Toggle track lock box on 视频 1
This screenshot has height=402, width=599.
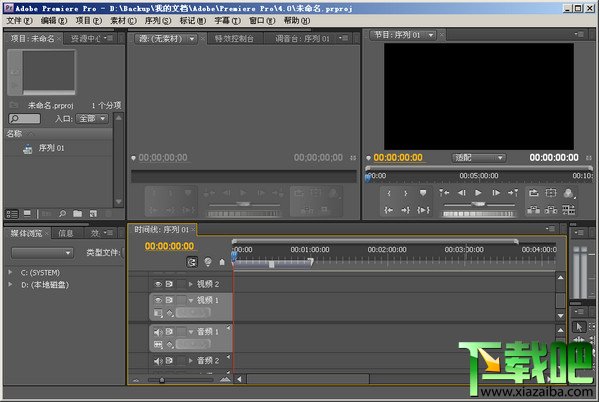[x=181, y=300]
